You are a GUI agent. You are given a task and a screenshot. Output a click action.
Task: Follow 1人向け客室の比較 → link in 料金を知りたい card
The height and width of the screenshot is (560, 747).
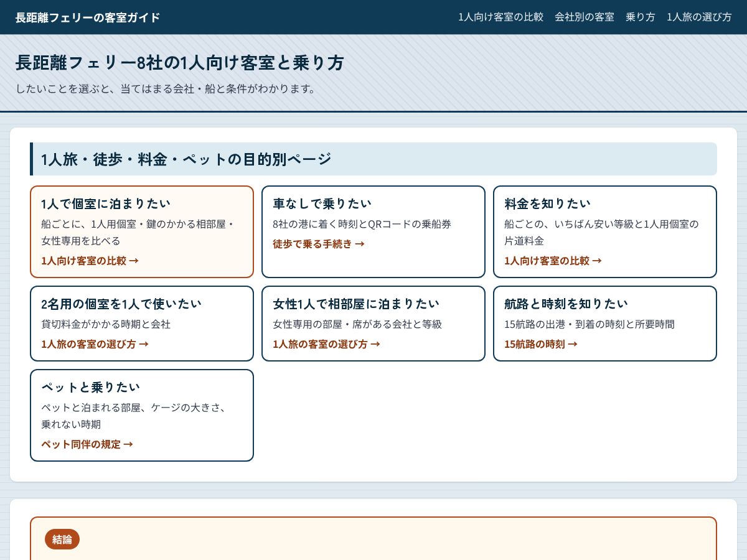pyautogui.click(x=553, y=261)
